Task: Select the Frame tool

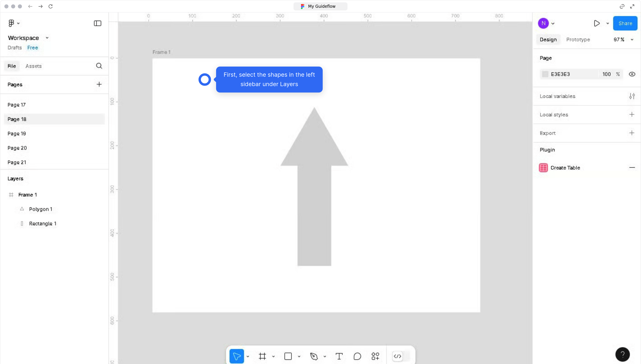Action: tap(263, 356)
